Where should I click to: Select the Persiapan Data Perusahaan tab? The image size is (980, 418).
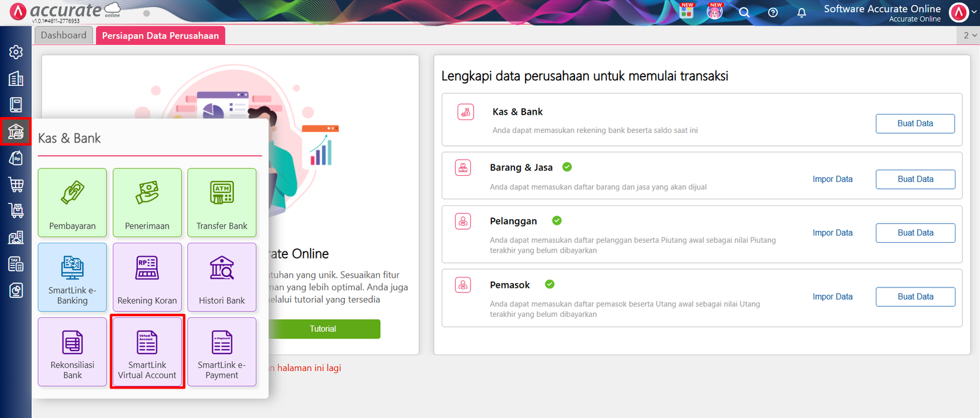click(160, 36)
